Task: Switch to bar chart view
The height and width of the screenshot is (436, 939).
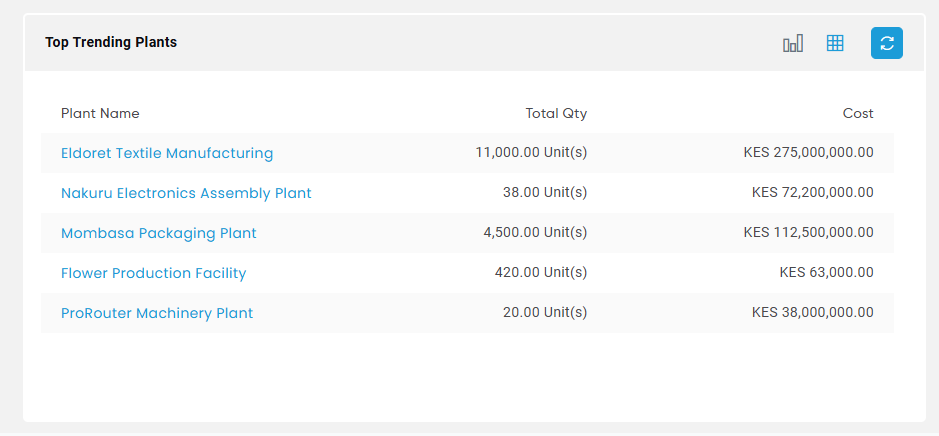Action: coord(793,43)
